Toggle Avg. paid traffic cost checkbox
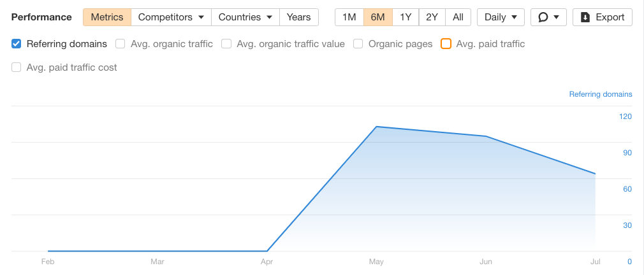Image resolution: width=644 pixels, height=275 pixels. [x=17, y=67]
